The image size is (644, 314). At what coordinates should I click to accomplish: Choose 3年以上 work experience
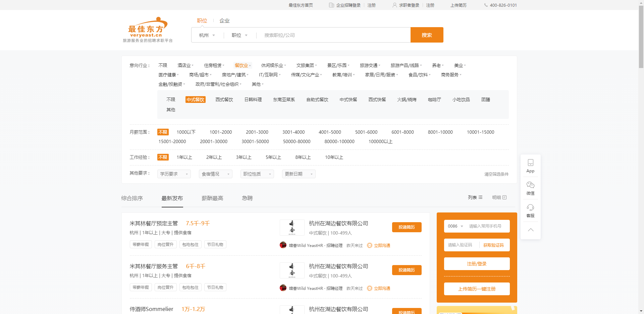click(244, 157)
